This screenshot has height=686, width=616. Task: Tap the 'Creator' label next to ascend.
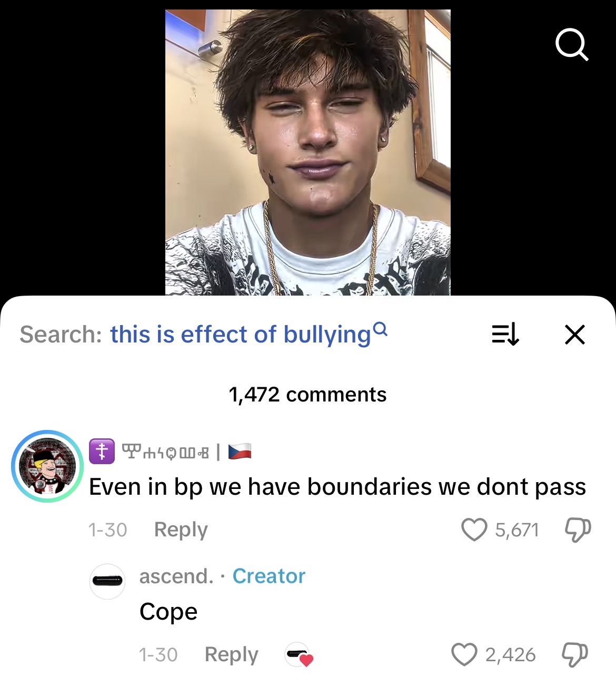[x=269, y=576]
